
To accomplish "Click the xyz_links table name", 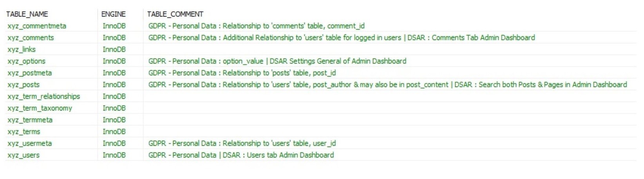I will (22, 49).
